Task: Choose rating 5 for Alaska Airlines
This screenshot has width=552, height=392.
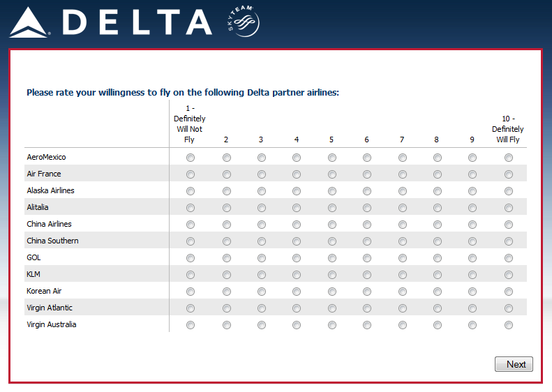Action: [331, 191]
